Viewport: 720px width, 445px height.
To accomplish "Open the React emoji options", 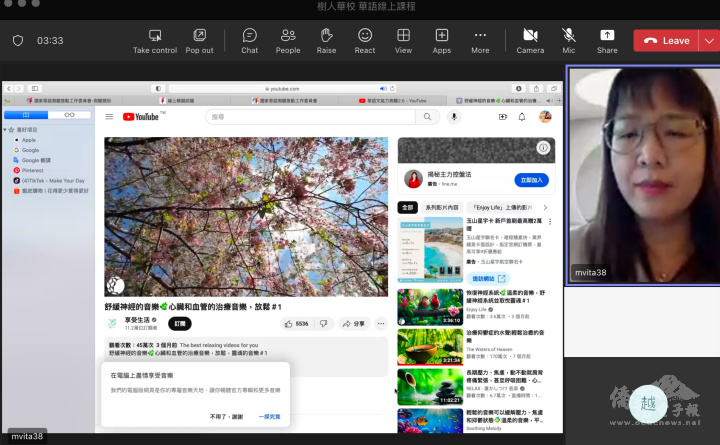I will pos(365,35).
